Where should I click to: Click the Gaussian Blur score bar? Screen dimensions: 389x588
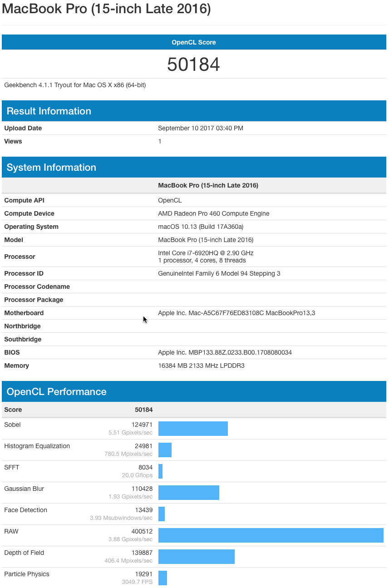click(189, 493)
